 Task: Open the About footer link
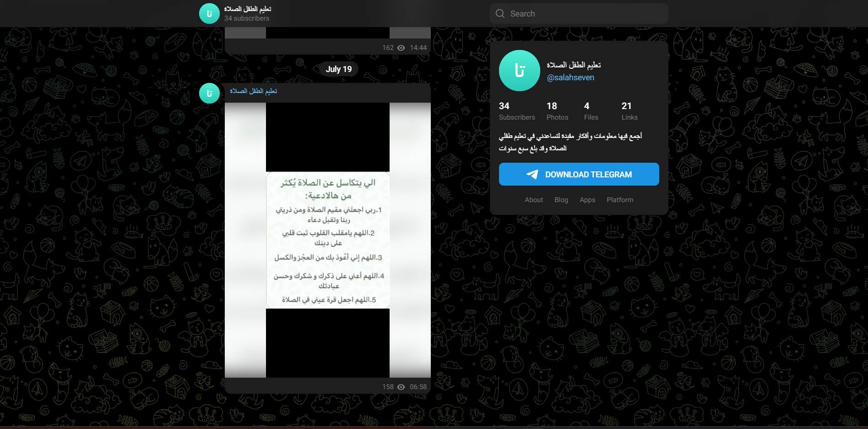[534, 200]
